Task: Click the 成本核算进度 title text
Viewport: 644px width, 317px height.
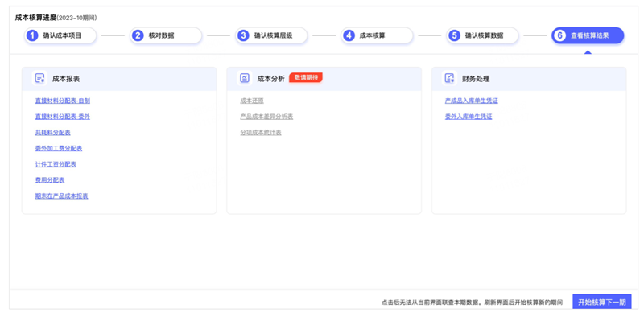Action: coord(35,18)
